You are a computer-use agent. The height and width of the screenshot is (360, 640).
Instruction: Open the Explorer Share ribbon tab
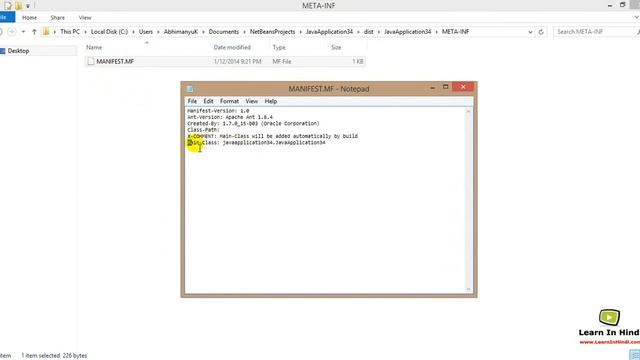[x=58, y=18]
